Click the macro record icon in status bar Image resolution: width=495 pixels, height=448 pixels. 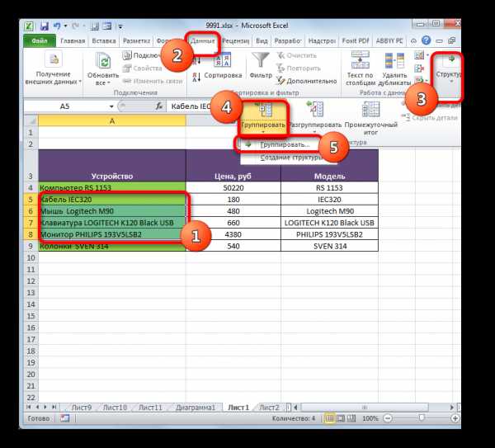tap(65, 418)
